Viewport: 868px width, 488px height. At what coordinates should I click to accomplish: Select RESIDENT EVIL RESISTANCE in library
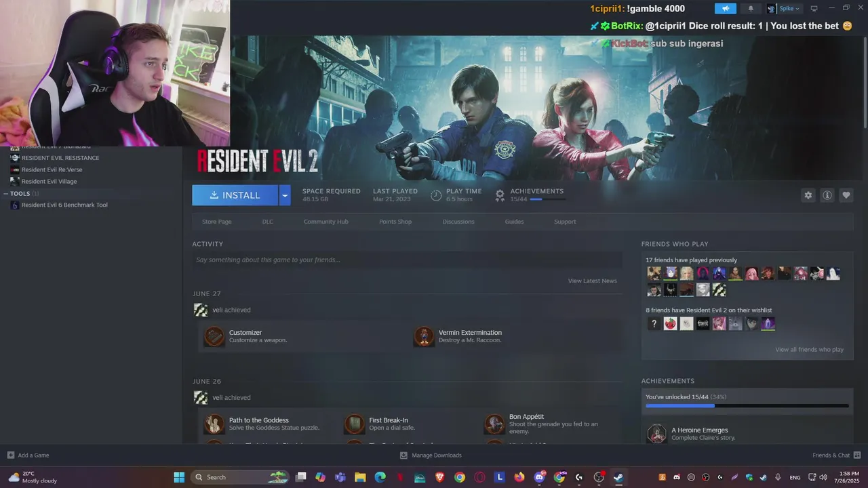pyautogui.click(x=60, y=158)
